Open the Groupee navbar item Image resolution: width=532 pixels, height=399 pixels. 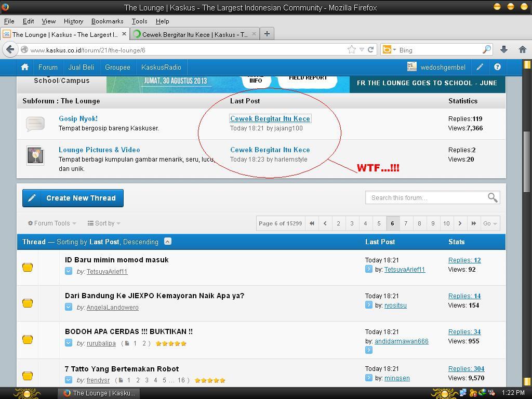tap(117, 67)
